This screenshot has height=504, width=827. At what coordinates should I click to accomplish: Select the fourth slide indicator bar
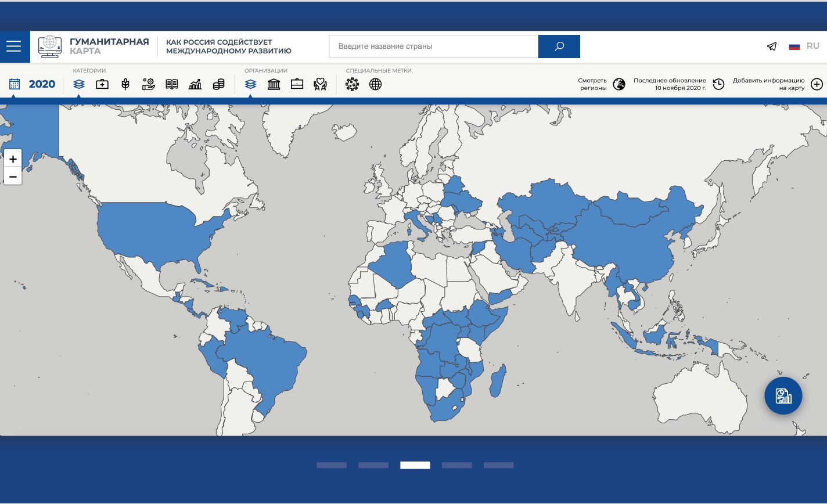(457, 465)
